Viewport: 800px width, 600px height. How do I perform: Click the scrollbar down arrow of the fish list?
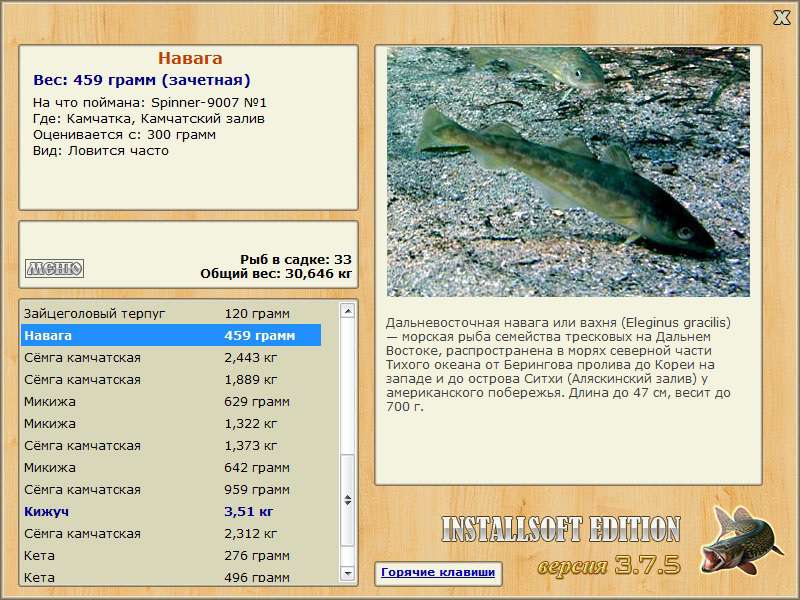click(347, 573)
